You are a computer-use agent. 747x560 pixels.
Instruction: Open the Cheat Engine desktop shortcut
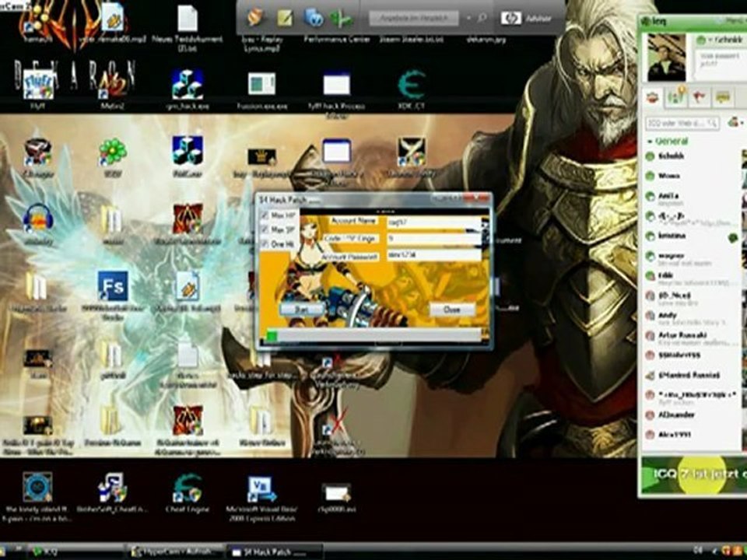[188, 493]
